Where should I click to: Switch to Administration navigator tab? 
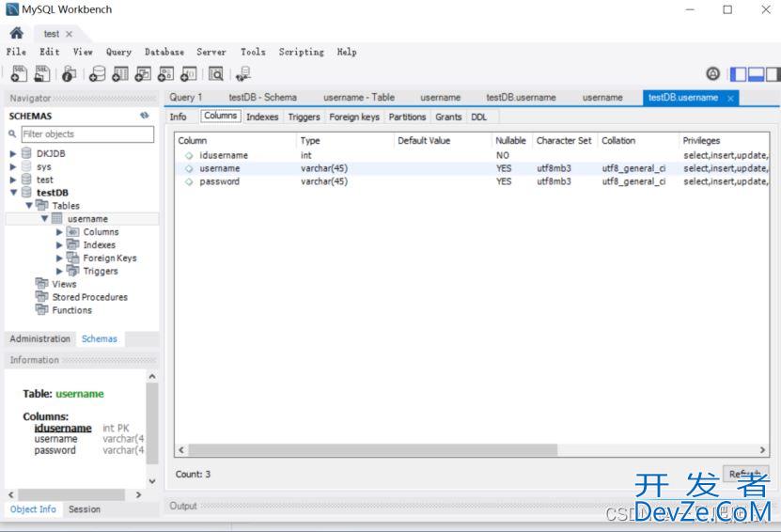click(x=39, y=338)
